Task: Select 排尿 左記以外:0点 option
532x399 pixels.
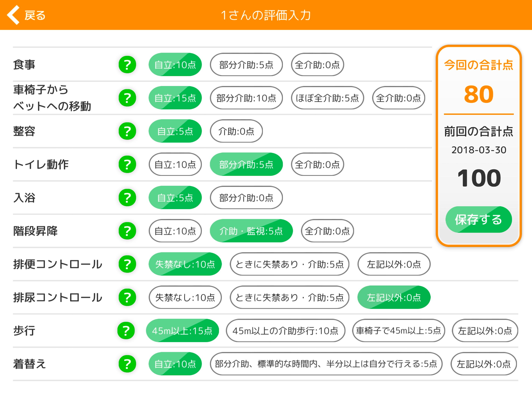Action: 394,297
